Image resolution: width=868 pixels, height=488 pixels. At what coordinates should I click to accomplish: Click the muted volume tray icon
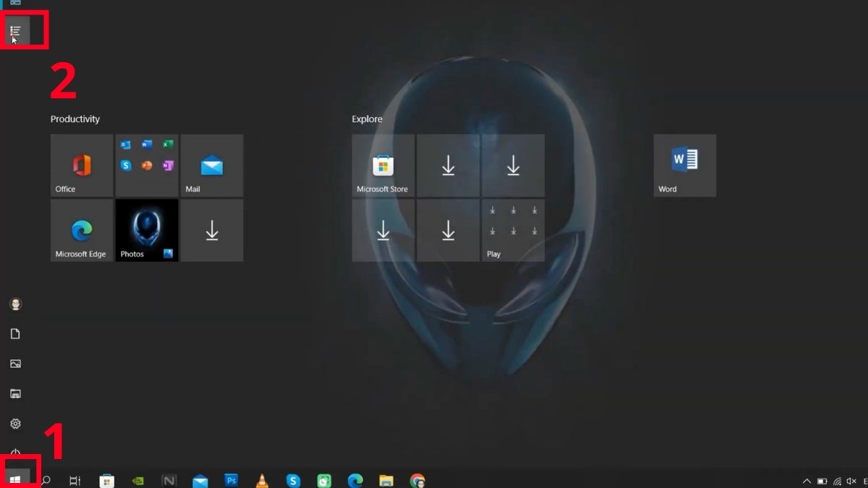coord(851,481)
